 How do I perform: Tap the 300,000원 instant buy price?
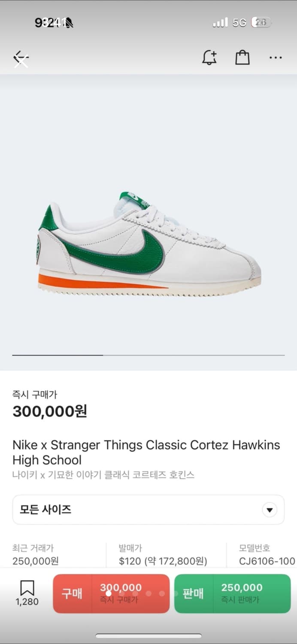50,411
